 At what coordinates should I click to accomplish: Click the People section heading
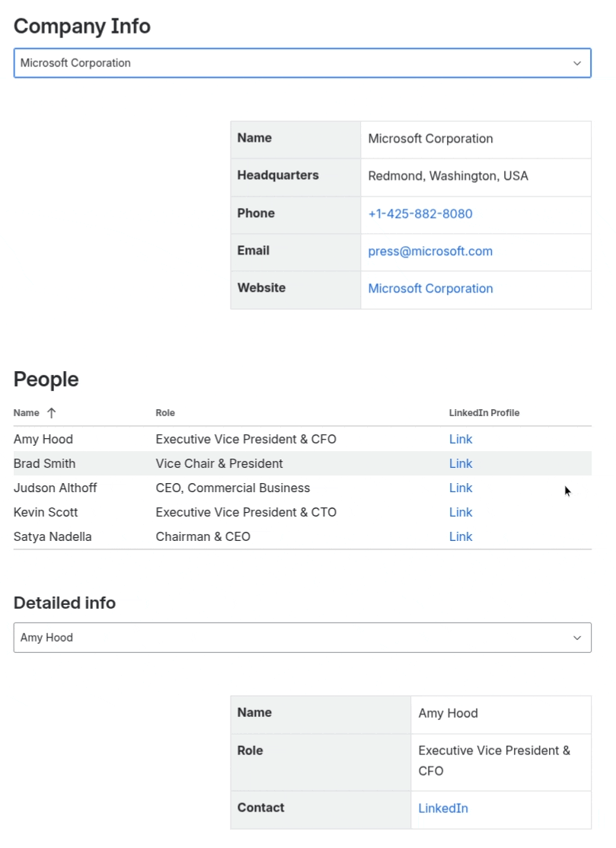coord(46,379)
